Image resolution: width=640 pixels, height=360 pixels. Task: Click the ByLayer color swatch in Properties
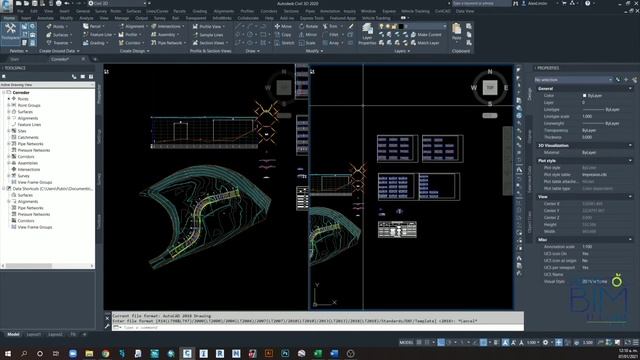[x=584, y=96]
